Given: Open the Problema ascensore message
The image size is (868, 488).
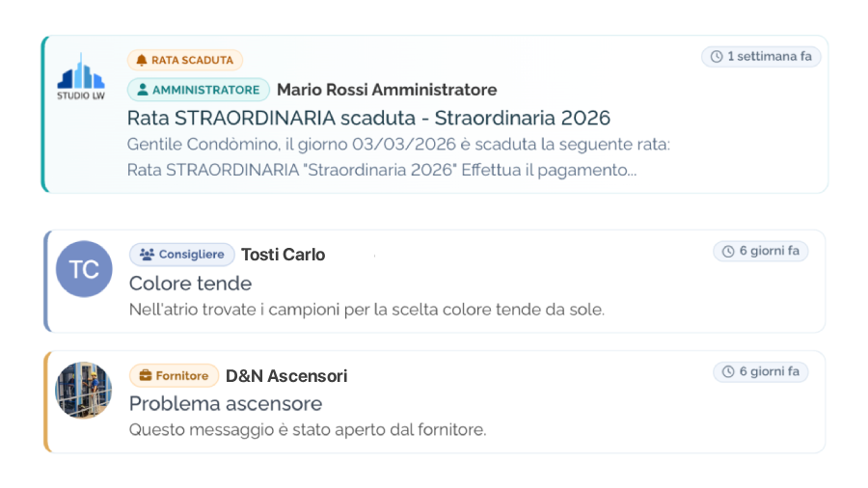Looking at the screenshot, I should pyautogui.click(x=226, y=403).
